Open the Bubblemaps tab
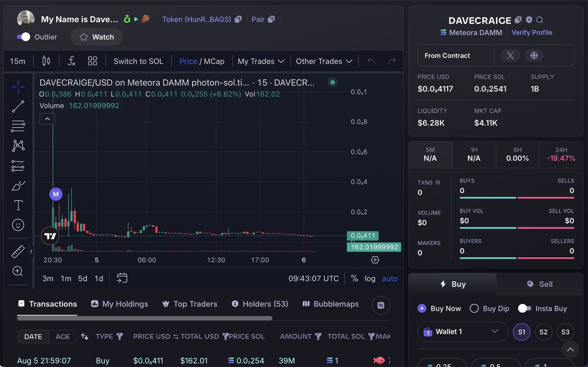 tap(330, 304)
